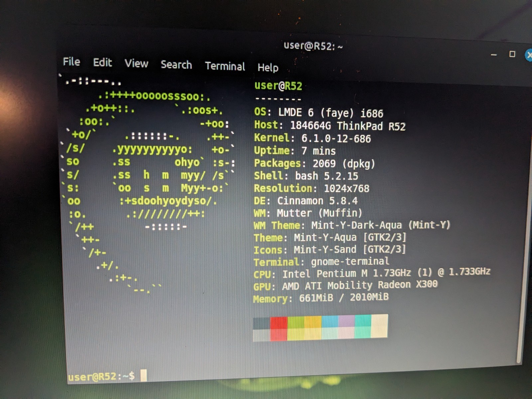Click the "Uptime: 7 mins" line
This screenshot has height=399, width=532.
tap(295, 151)
